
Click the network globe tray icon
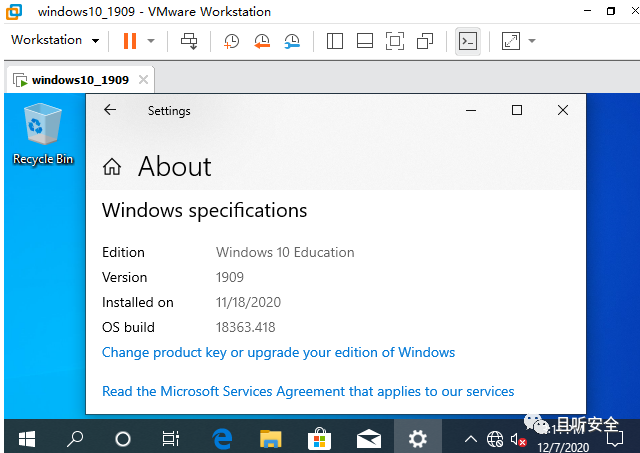click(x=495, y=439)
